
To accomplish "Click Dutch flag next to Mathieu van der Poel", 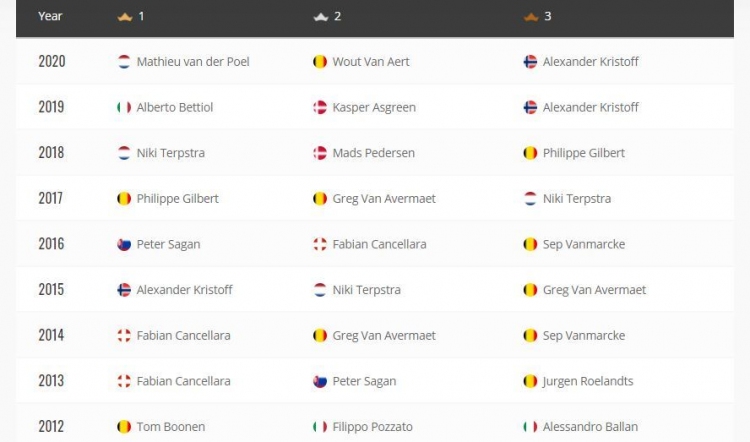I will click(x=124, y=62).
